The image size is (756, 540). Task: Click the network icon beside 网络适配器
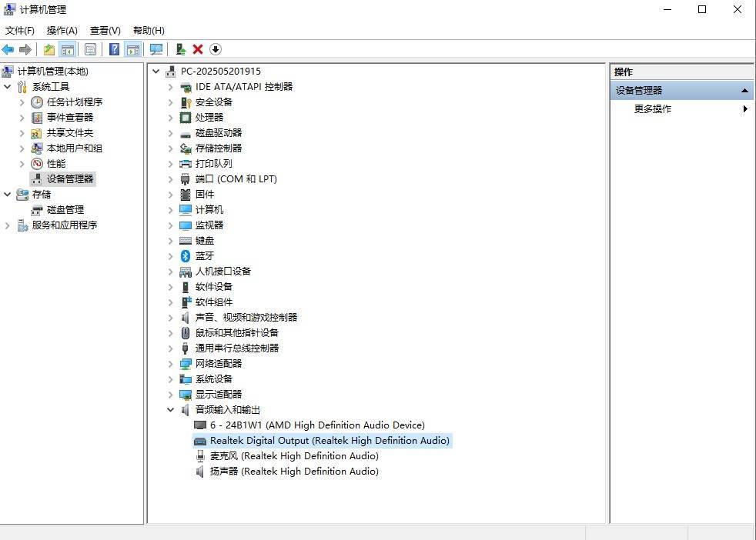click(186, 364)
